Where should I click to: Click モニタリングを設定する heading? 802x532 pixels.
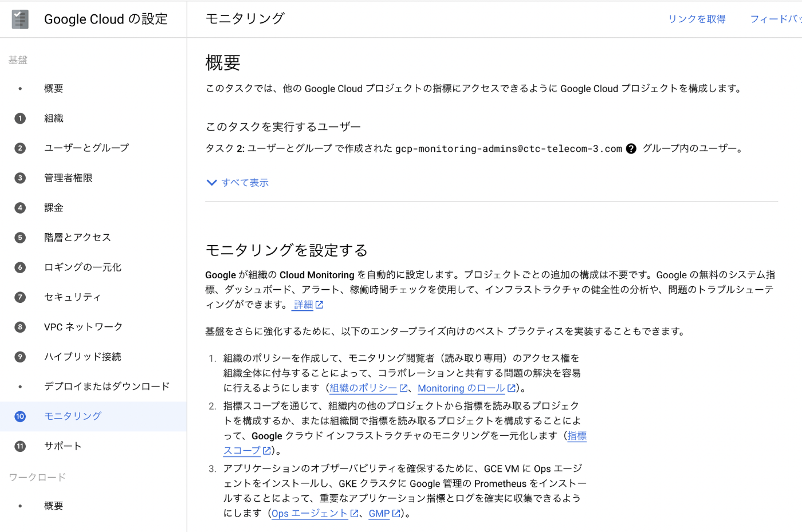pyautogui.click(x=286, y=250)
